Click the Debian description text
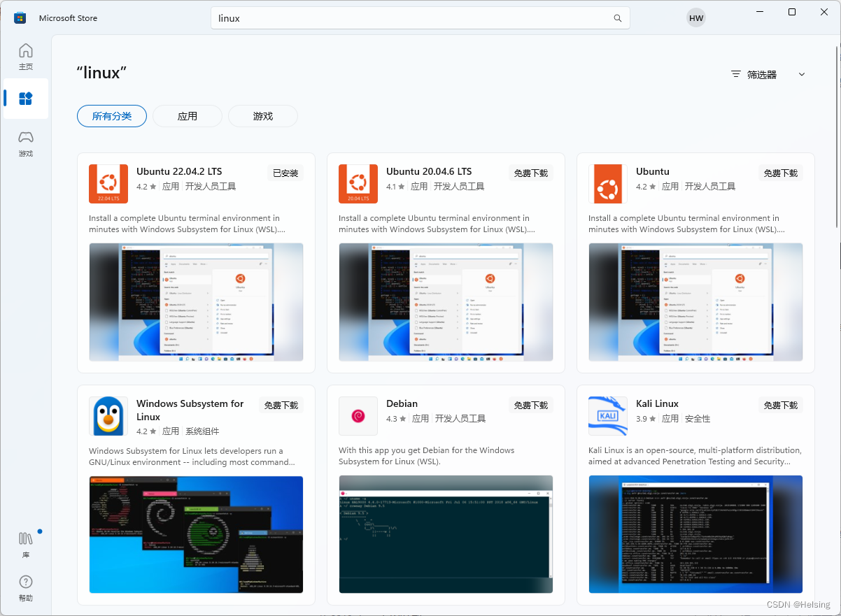The height and width of the screenshot is (616, 841). click(x=427, y=456)
